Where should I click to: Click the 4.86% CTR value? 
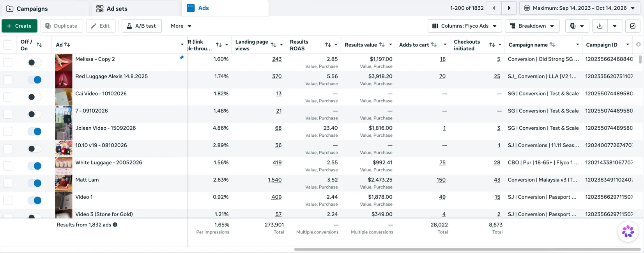click(221, 128)
